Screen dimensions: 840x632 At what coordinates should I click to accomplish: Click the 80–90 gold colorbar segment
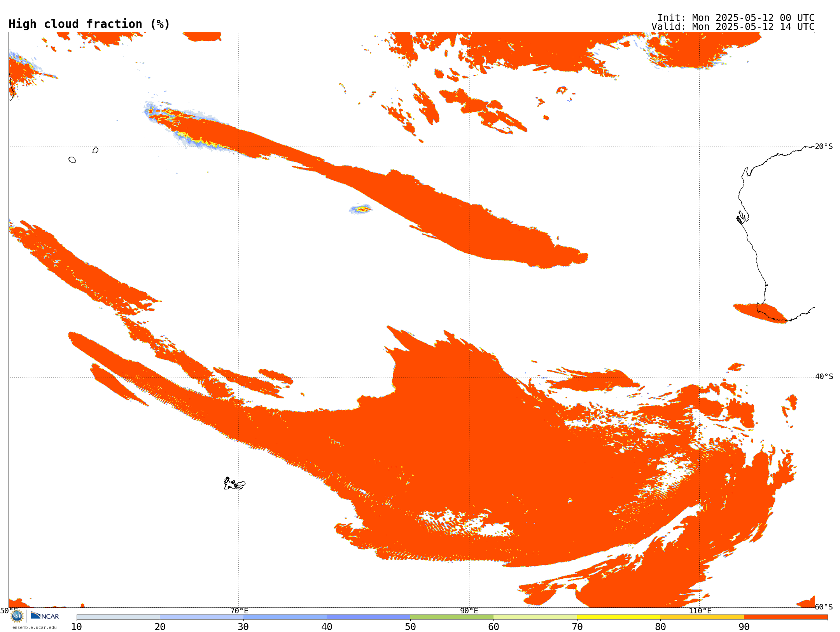pos(702,617)
